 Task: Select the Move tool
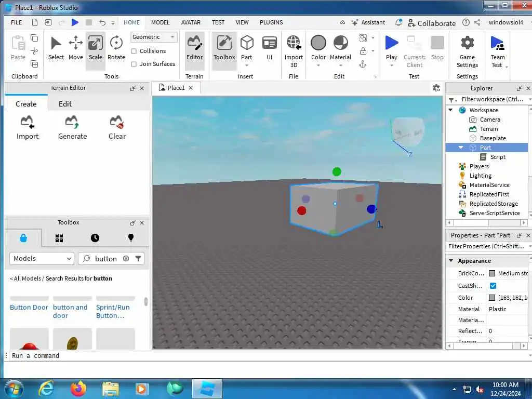[x=76, y=48]
